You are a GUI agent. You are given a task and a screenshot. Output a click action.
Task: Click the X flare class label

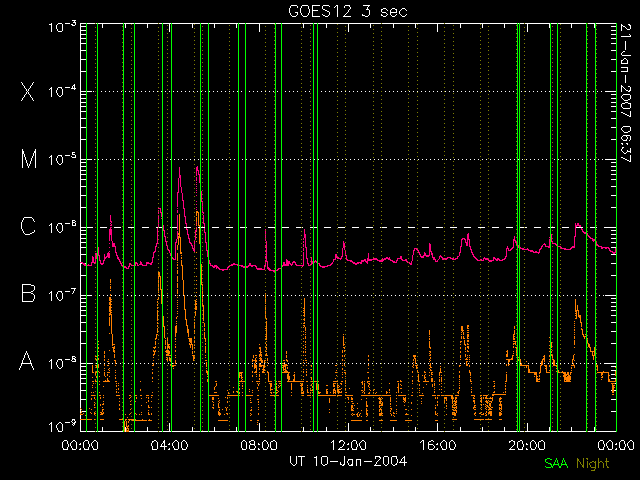[x=28, y=91]
